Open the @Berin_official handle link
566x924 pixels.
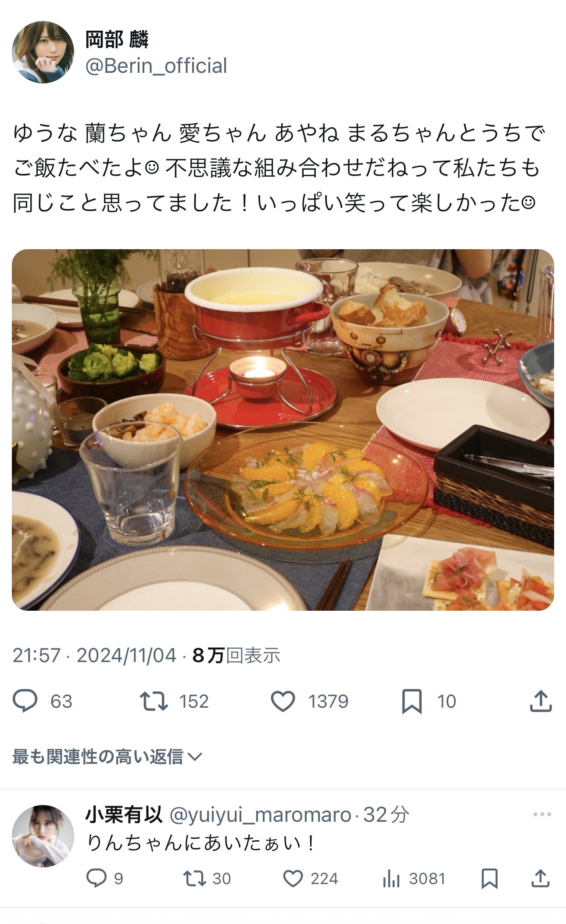pyautogui.click(x=156, y=66)
